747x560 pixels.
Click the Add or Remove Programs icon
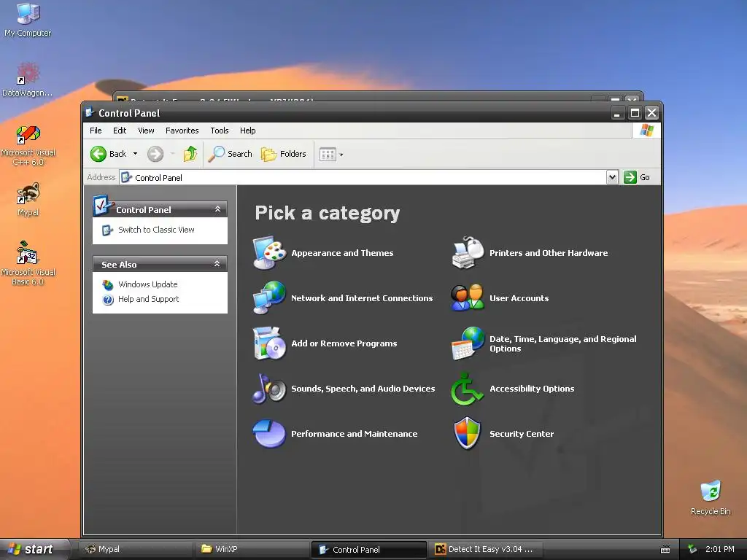(x=269, y=343)
